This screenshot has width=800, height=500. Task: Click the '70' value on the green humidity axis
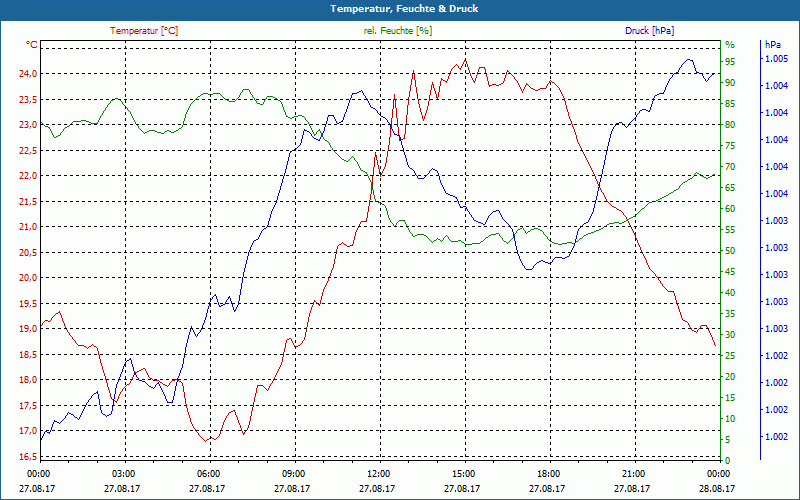(730, 166)
